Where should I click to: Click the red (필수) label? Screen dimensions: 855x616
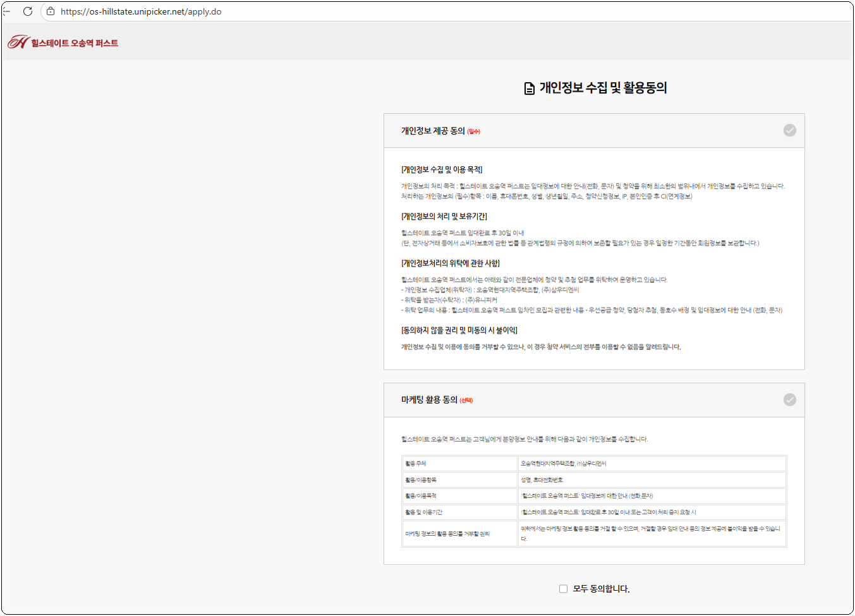[x=473, y=131]
